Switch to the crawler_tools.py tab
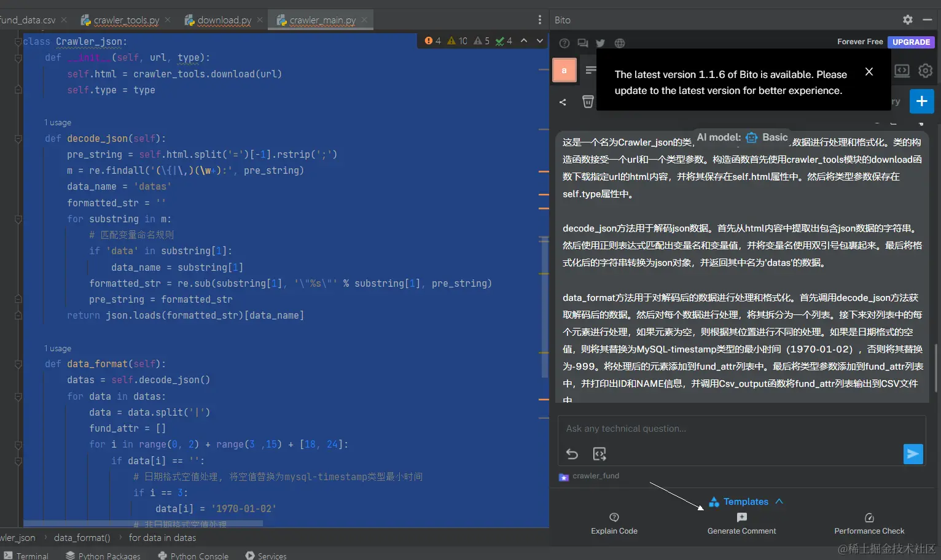The height and width of the screenshot is (560, 941). coord(126,20)
